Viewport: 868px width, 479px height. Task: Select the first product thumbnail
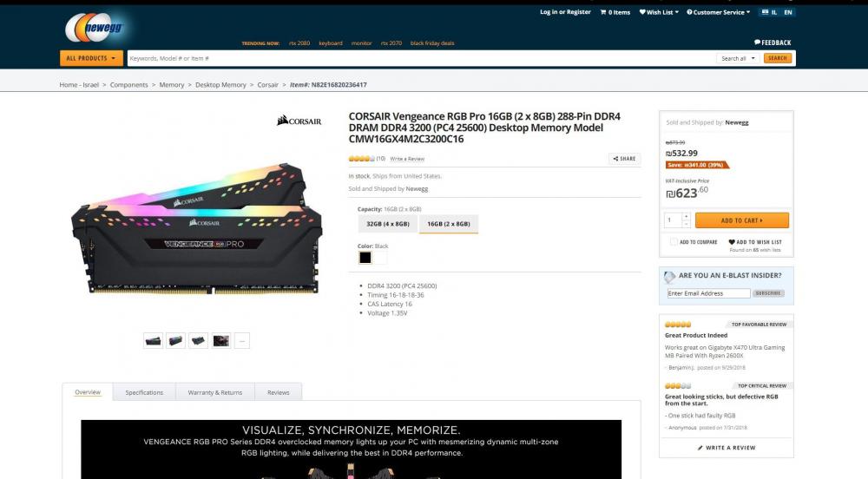(x=154, y=341)
